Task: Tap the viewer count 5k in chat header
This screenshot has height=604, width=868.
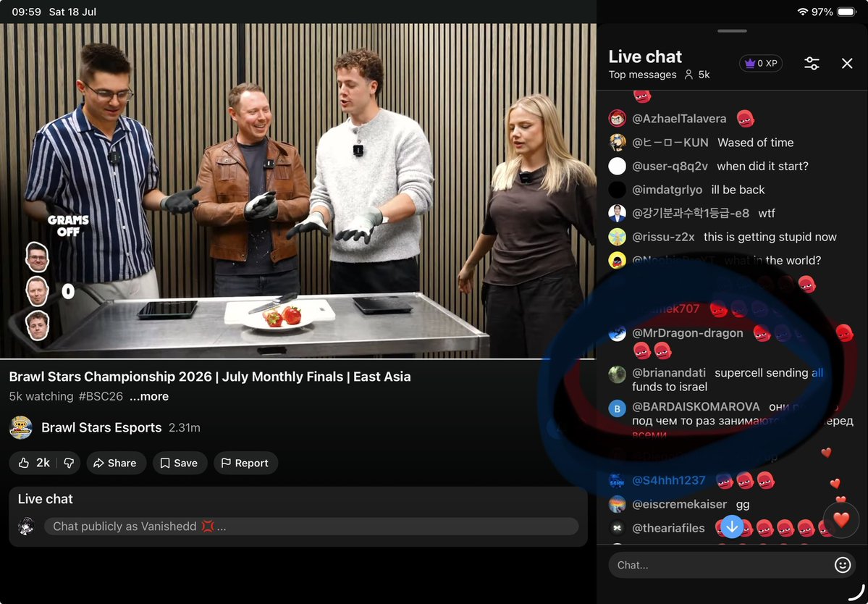Action: click(697, 75)
